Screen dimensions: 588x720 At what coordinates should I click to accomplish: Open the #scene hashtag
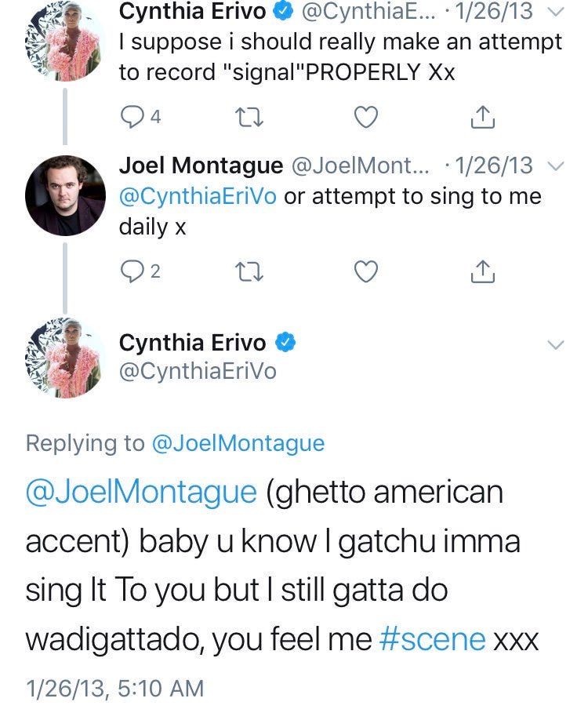(x=432, y=639)
